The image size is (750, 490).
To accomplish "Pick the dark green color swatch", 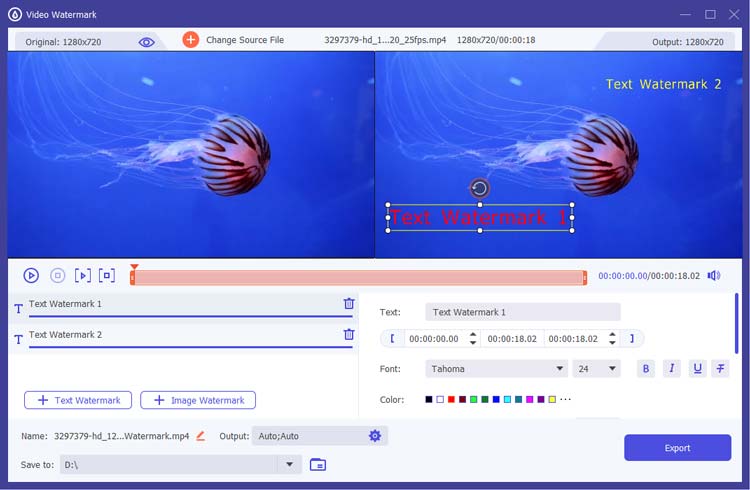I will click(x=485, y=399).
